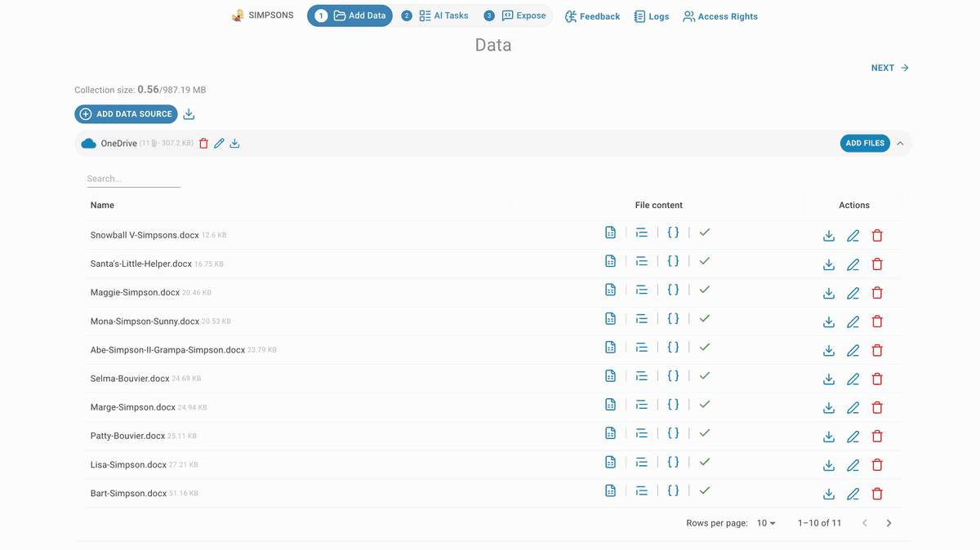Click the Add Data Source button
The width and height of the screenshot is (980, 550).
126,114
